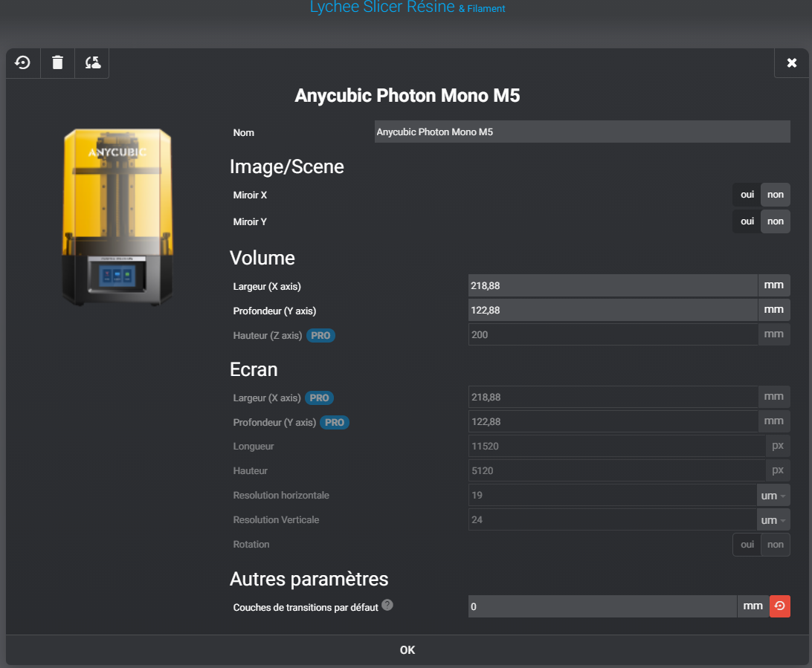Click the PRO badge next to Ecran Profondeur
The width and height of the screenshot is (812, 668).
click(x=335, y=423)
